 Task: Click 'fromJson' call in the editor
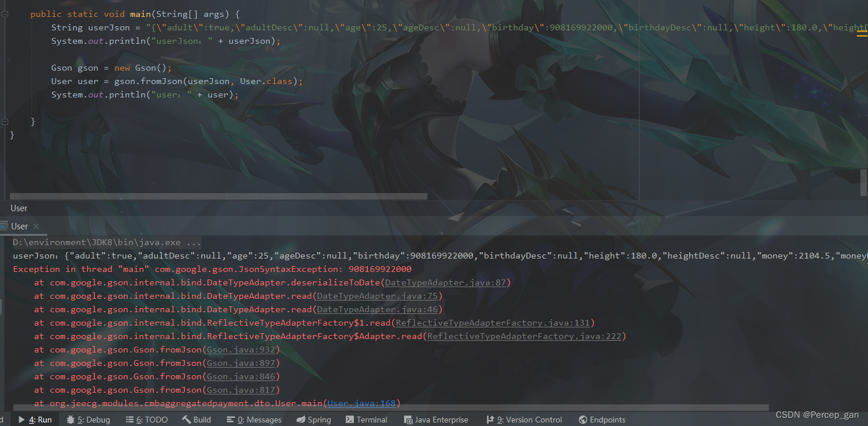click(161, 81)
